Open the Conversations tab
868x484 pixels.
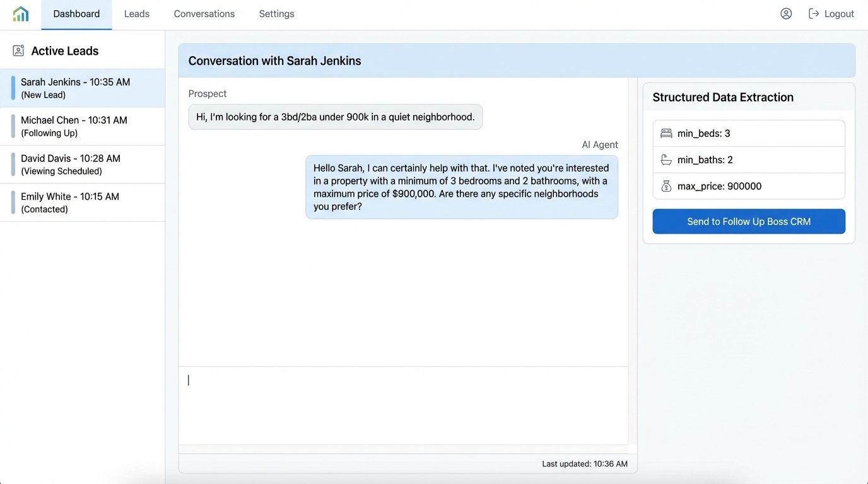(204, 13)
